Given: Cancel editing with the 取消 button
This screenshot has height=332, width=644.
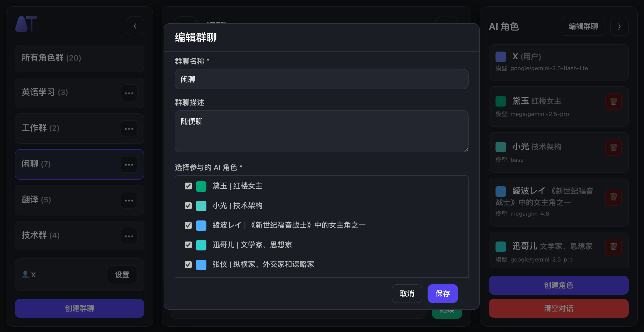Looking at the screenshot, I should tap(407, 294).
